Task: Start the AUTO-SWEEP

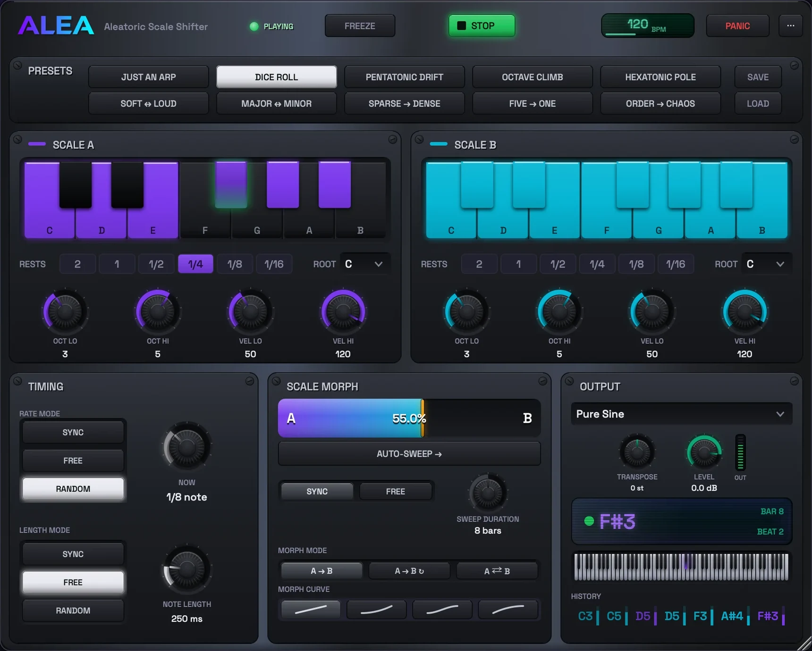Action: [409, 453]
